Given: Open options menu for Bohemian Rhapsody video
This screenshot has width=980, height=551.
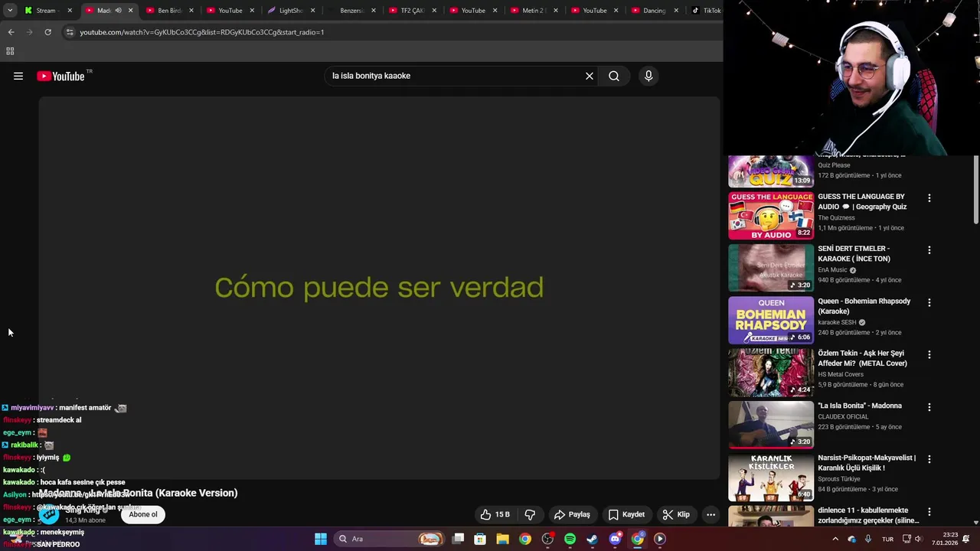Looking at the screenshot, I should (x=929, y=302).
